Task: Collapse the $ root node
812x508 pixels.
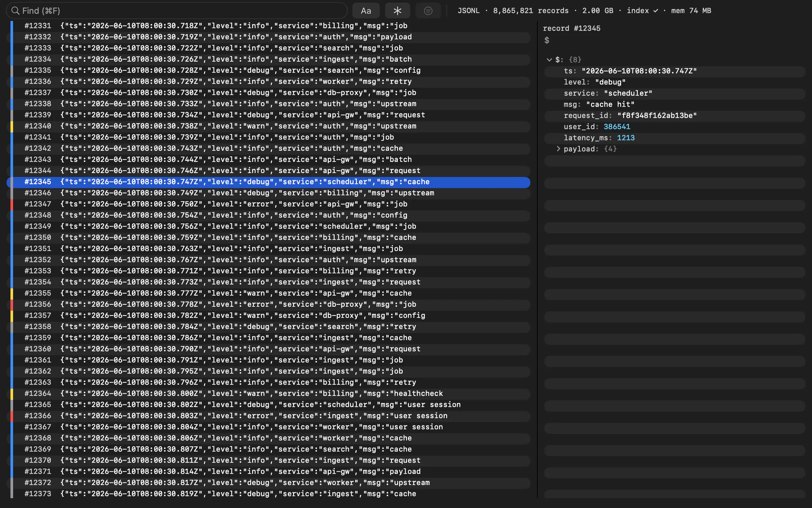Action: (549, 60)
